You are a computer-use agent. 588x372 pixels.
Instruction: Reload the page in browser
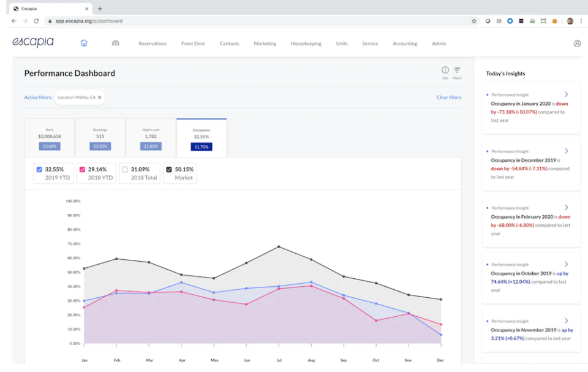(36, 21)
